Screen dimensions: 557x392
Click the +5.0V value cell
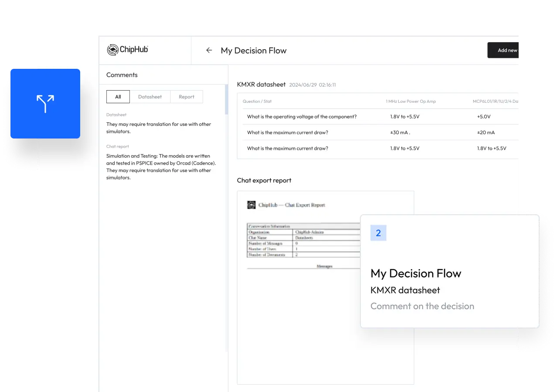pyautogui.click(x=484, y=117)
